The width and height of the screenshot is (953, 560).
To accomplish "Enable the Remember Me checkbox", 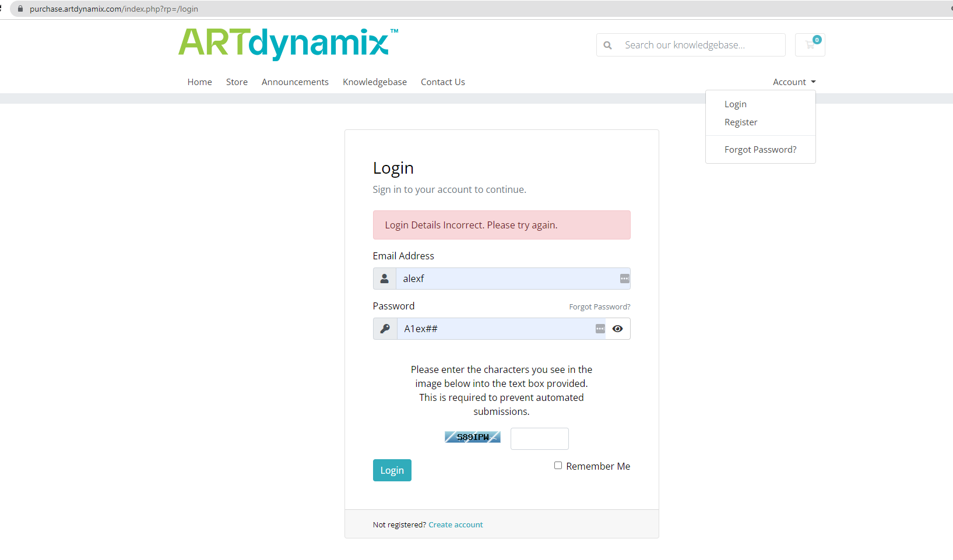I will click(x=558, y=465).
